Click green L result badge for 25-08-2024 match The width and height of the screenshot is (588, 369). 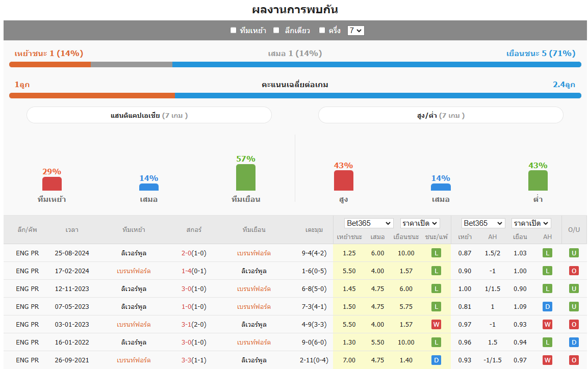[436, 253]
